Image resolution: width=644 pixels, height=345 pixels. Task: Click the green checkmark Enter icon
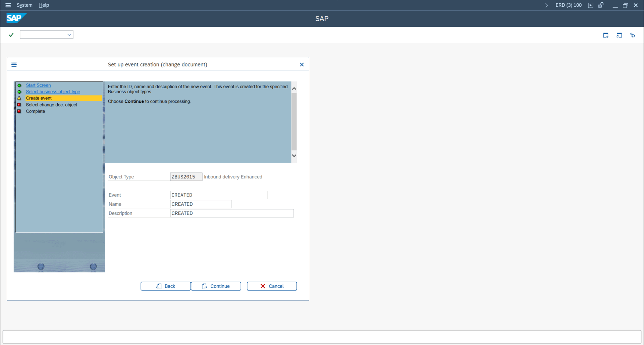(11, 35)
